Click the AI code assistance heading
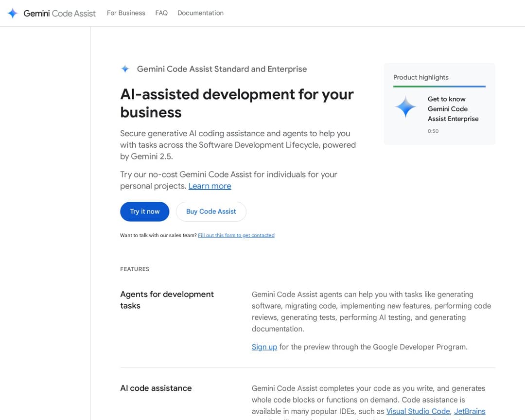 tap(156, 388)
